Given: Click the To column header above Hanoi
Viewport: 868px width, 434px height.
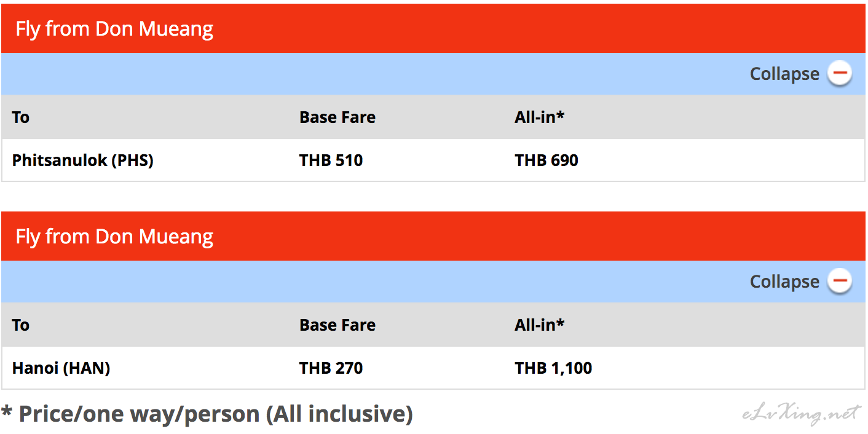Looking at the screenshot, I should tap(21, 325).
